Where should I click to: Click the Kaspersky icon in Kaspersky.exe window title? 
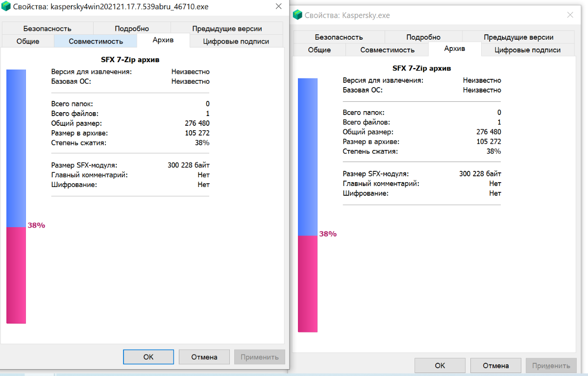coord(297,15)
